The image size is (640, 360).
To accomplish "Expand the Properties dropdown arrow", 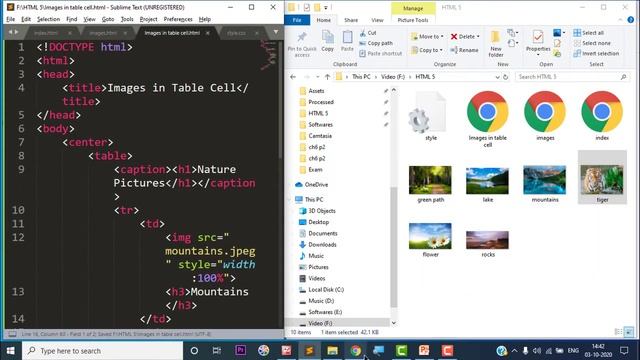I will click(x=538, y=55).
